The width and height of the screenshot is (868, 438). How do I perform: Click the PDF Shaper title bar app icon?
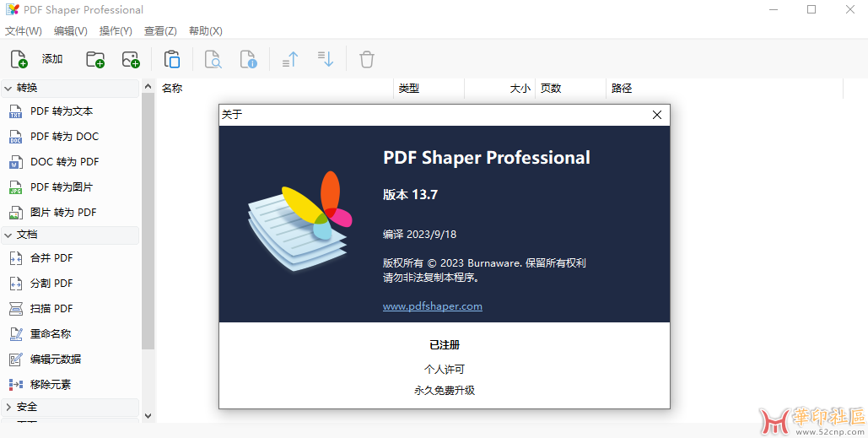coord(12,9)
